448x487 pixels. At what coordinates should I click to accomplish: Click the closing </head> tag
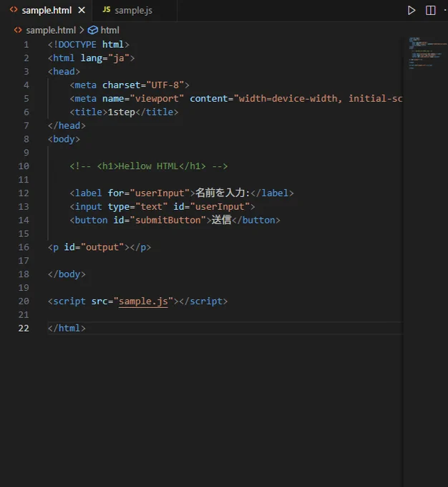tap(67, 126)
